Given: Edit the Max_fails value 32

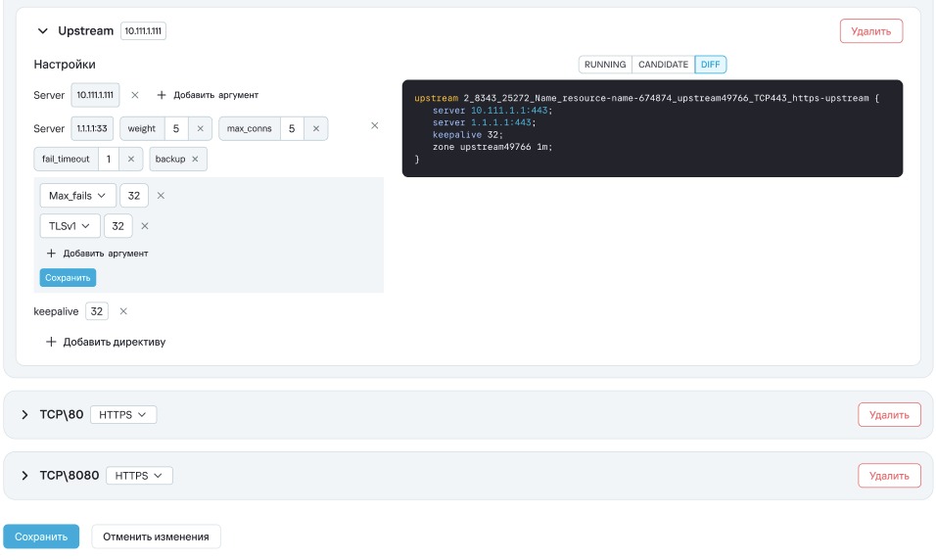Looking at the screenshot, I should (134, 196).
